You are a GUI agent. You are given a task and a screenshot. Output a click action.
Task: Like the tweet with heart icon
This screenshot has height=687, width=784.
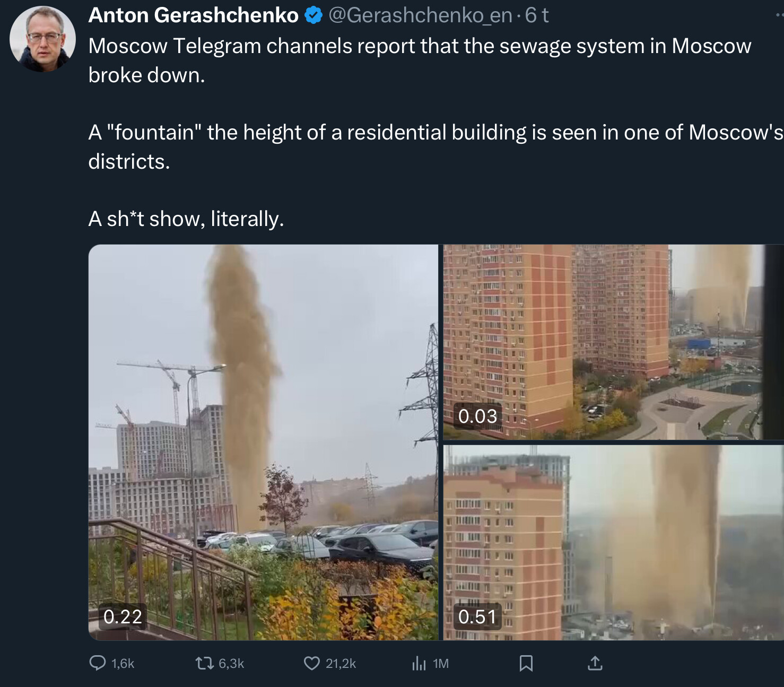pos(312,663)
